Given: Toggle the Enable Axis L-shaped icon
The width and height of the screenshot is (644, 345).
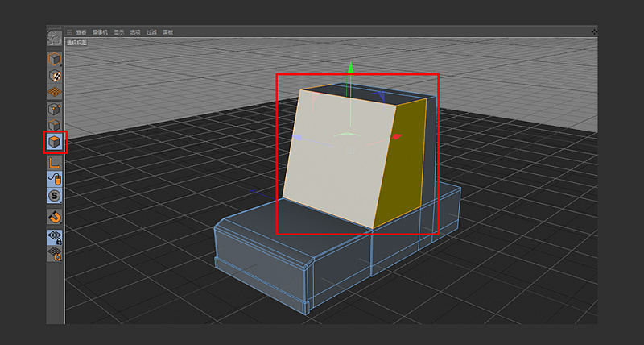Looking at the screenshot, I should 55,163.
